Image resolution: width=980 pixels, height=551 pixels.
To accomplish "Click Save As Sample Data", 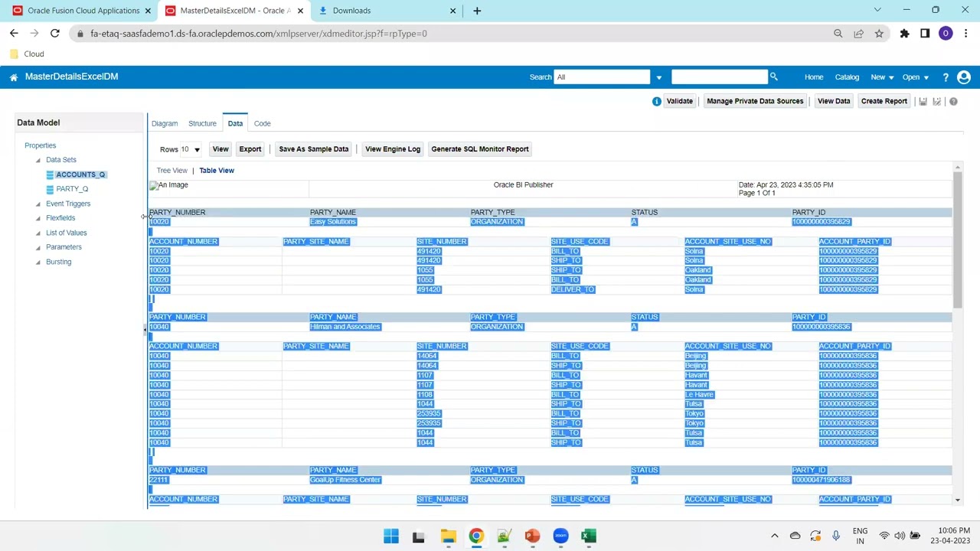I will [x=314, y=149].
